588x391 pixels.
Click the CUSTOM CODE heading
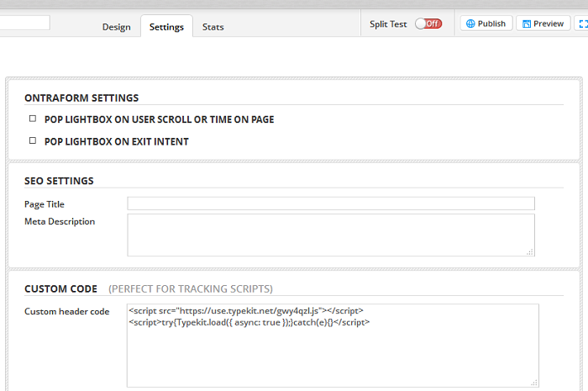tap(60, 289)
